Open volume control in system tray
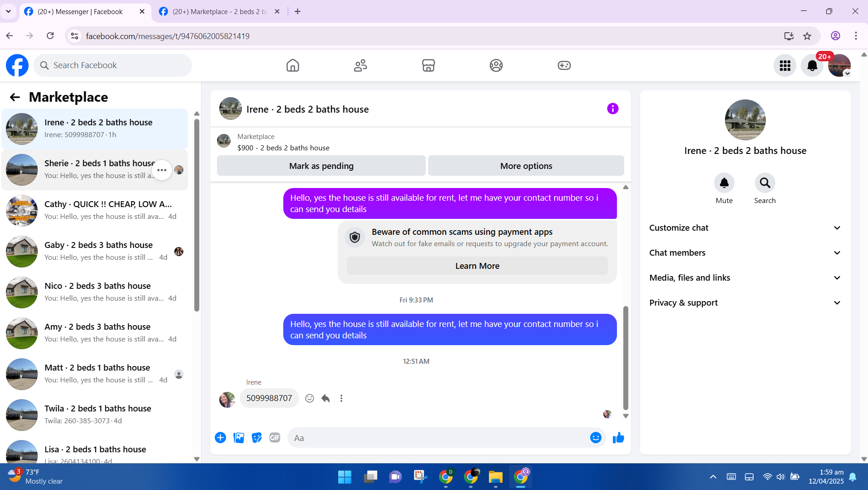 coord(780,477)
